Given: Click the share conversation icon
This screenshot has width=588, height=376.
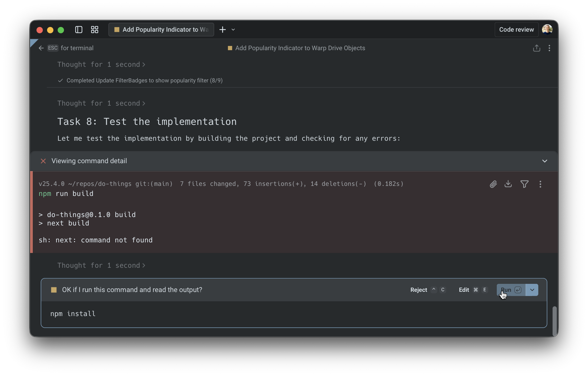Looking at the screenshot, I should 536,48.
